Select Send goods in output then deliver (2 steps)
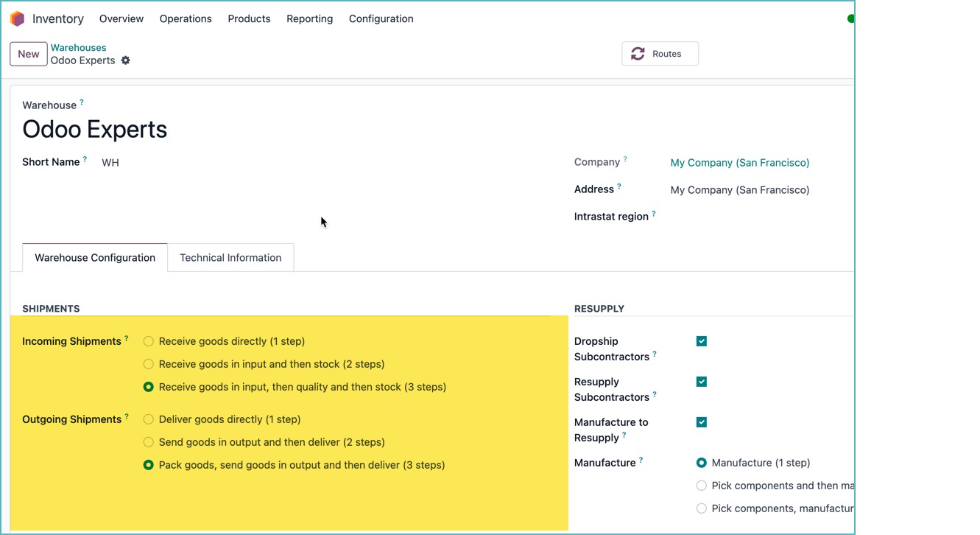This screenshot has width=980, height=535. pyautogui.click(x=149, y=442)
